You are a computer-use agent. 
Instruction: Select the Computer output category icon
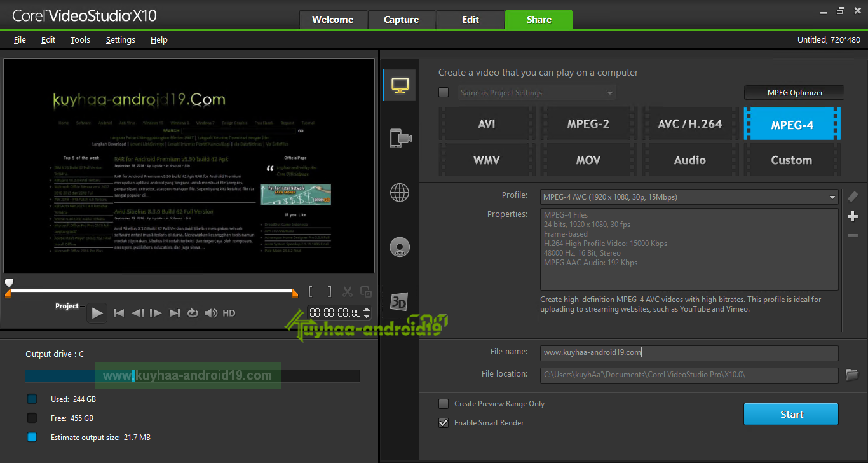(400, 85)
